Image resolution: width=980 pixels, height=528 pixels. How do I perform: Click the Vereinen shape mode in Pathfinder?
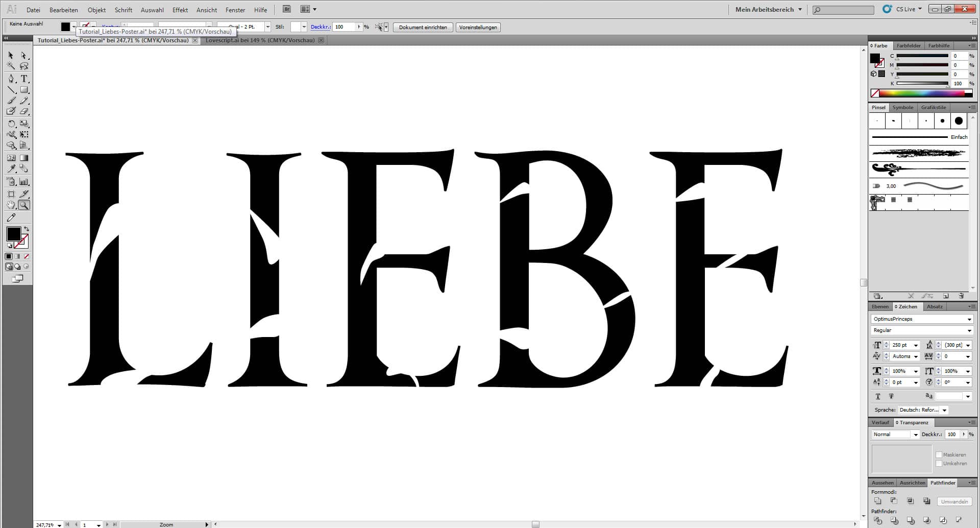click(x=878, y=500)
